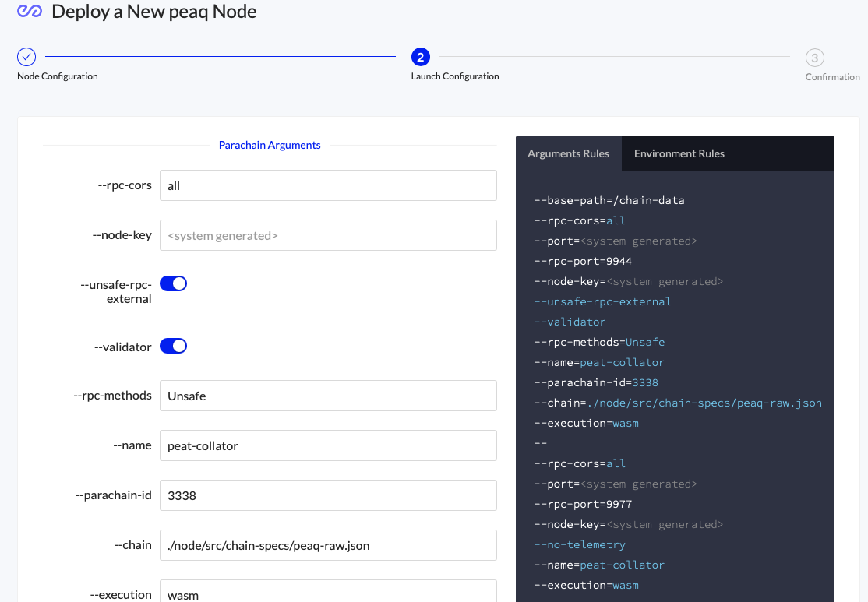Click the step 3 Confirmation circle
The image size is (868, 602).
[x=814, y=58]
